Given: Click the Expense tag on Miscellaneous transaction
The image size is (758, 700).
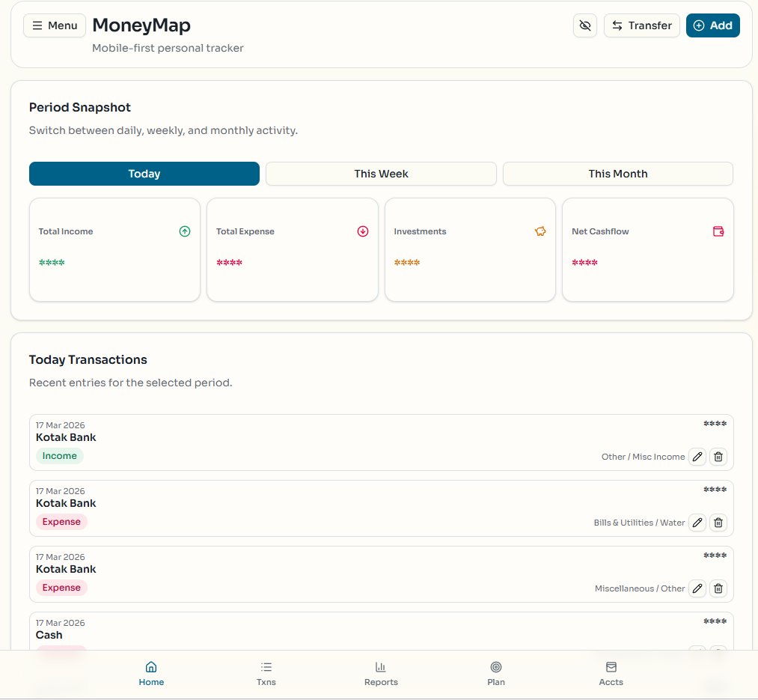Looking at the screenshot, I should (61, 587).
